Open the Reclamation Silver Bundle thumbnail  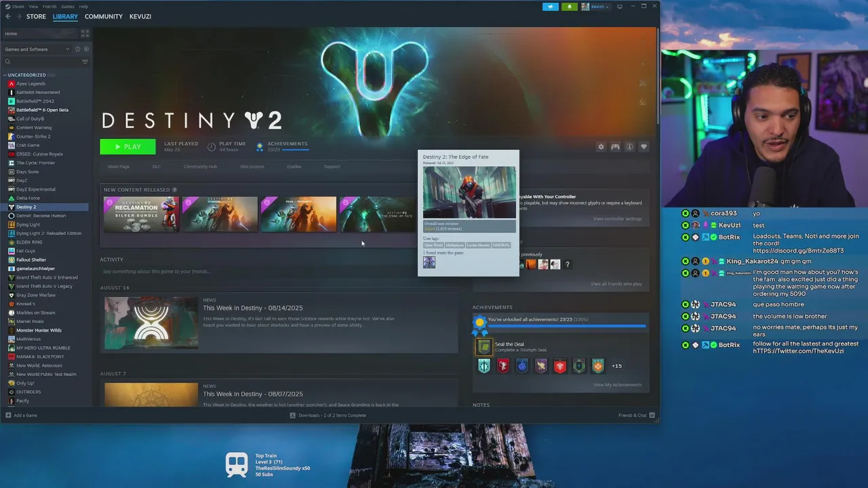[x=141, y=214]
